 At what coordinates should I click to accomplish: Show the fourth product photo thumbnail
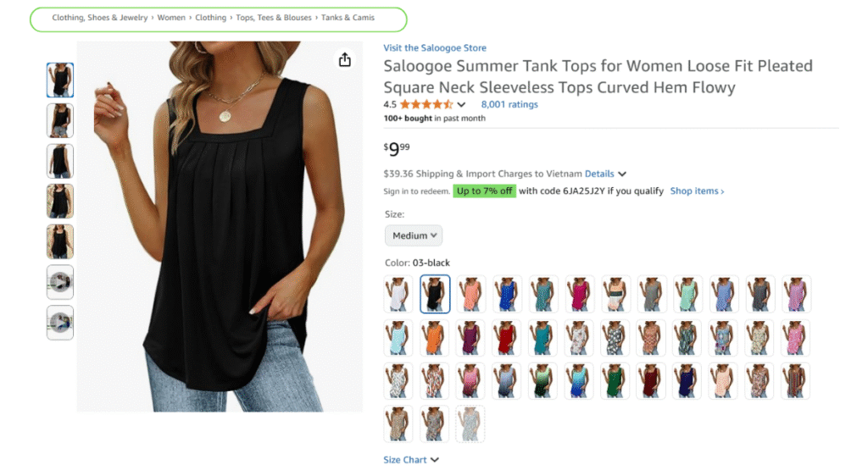[x=60, y=202]
